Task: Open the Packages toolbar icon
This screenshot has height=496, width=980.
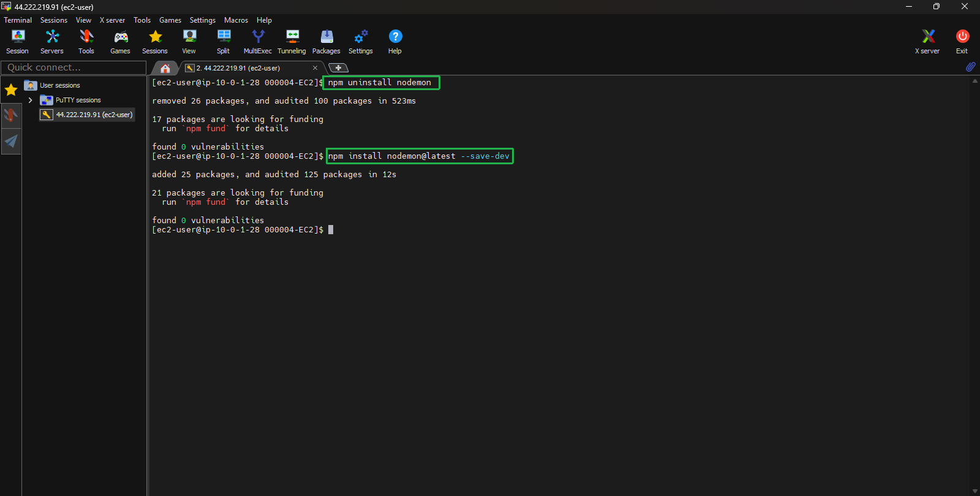Action: 326,42
